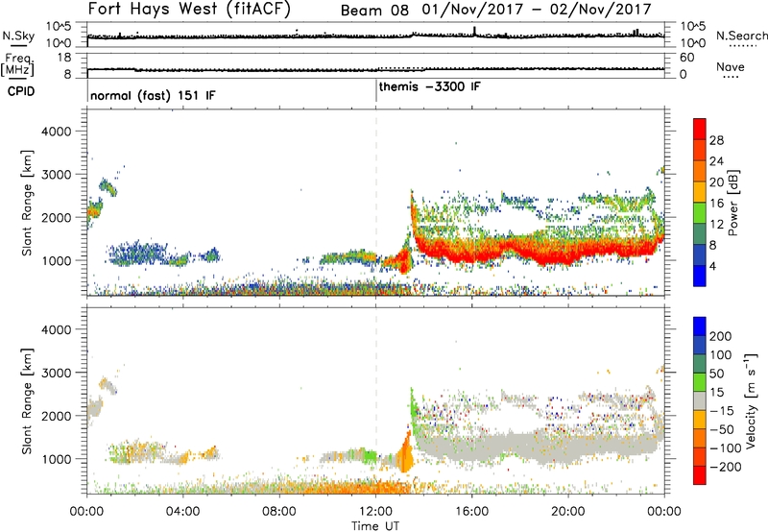Image resolution: width=768 pixels, height=532 pixels.
Task: Click the '-200' tick on the velocity colorbar
Action: click(x=725, y=467)
